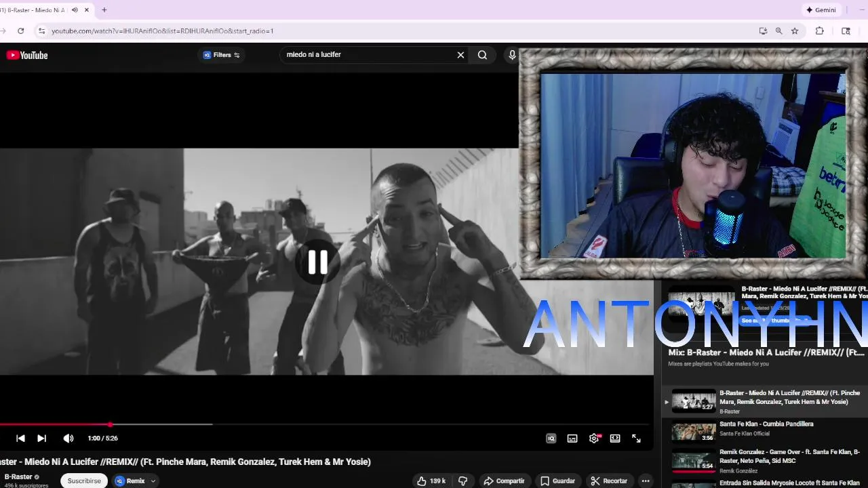Open player settings gear
Screen dimensions: 868x488
coord(594,439)
